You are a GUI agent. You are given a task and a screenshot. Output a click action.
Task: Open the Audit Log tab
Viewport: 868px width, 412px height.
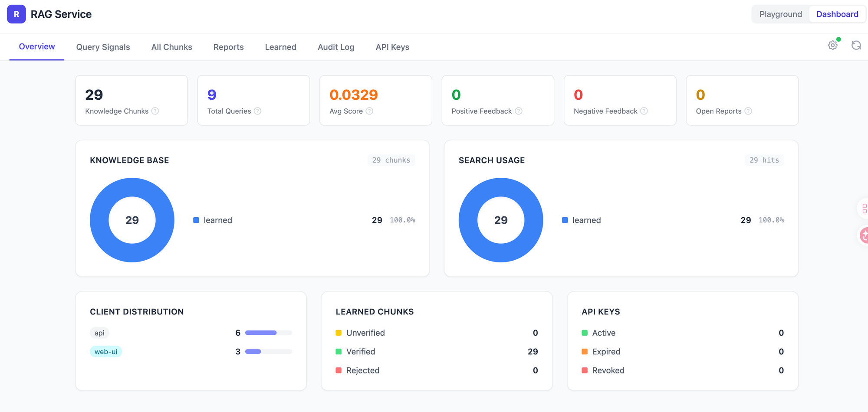(x=336, y=47)
